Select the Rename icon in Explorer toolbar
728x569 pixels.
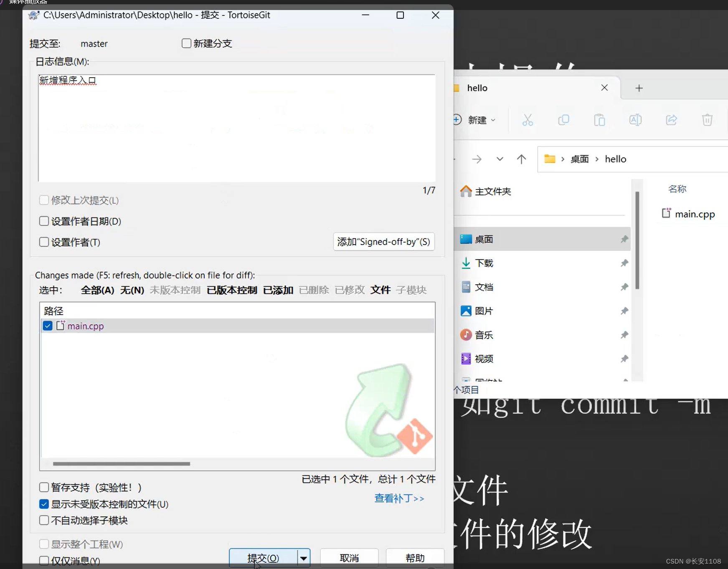coord(635,120)
